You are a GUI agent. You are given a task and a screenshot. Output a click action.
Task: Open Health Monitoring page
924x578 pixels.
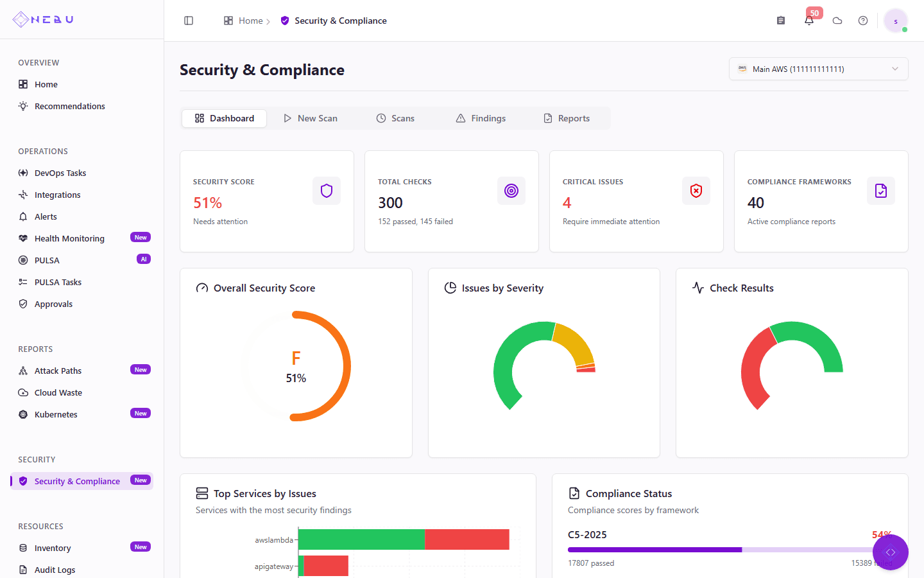point(81,238)
